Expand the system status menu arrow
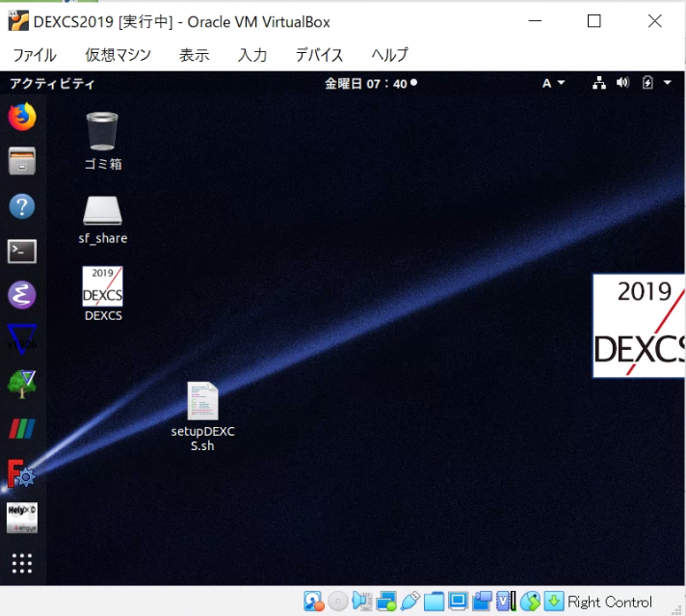 [668, 83]
